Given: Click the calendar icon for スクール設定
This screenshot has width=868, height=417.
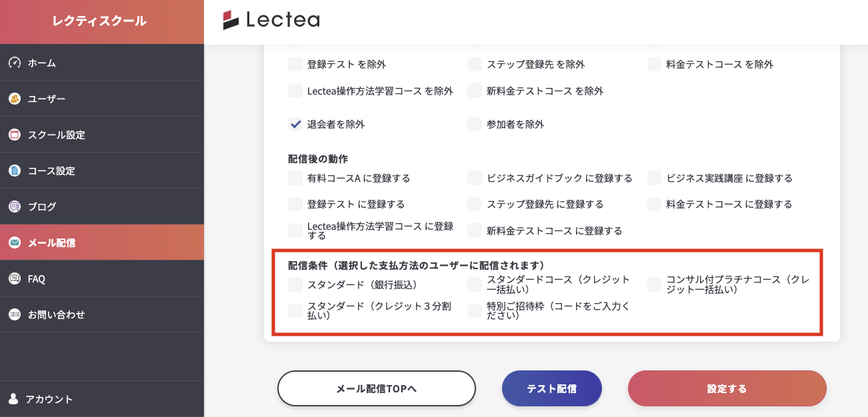Looking at the screenshot, I should [15, 135].
